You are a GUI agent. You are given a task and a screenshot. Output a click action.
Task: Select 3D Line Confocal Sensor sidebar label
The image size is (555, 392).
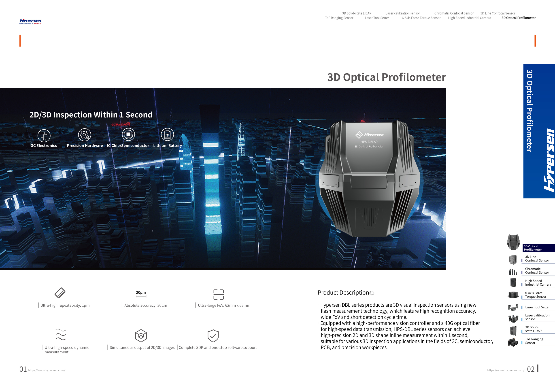(537, 259)
